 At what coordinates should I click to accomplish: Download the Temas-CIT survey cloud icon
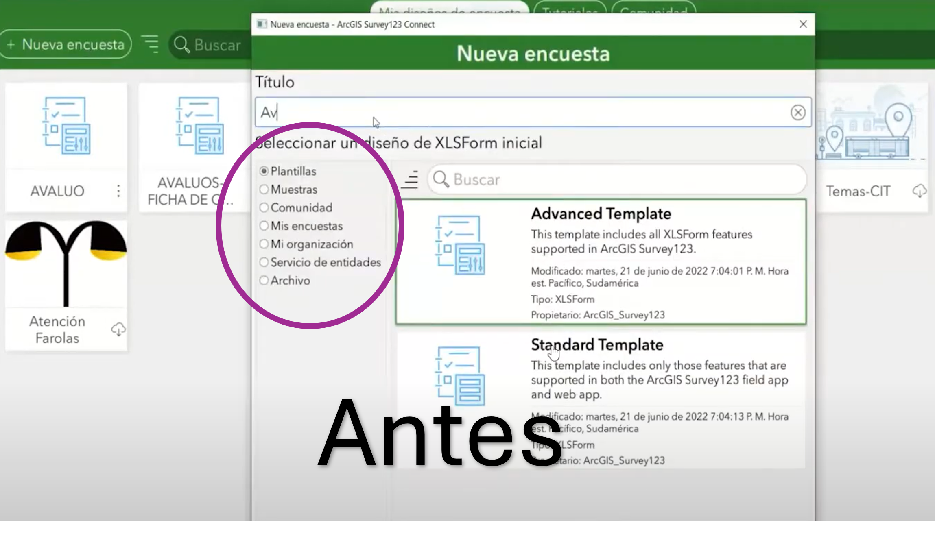(919, 191)
